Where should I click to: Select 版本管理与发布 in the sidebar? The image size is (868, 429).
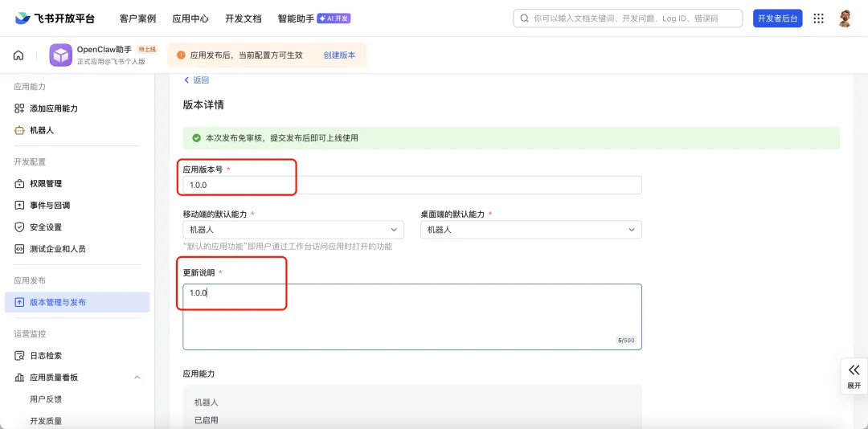(77, 302)
